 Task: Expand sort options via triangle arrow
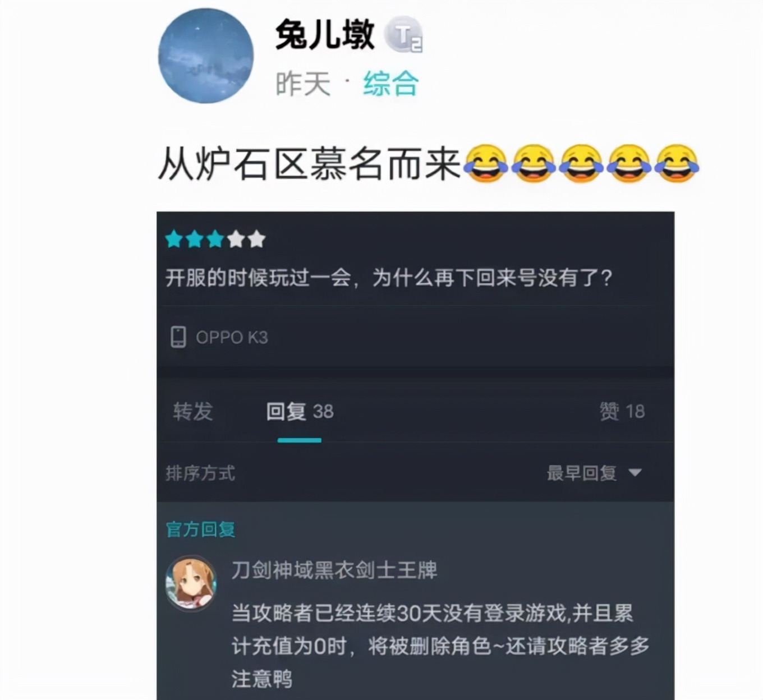tap(635, 473)
